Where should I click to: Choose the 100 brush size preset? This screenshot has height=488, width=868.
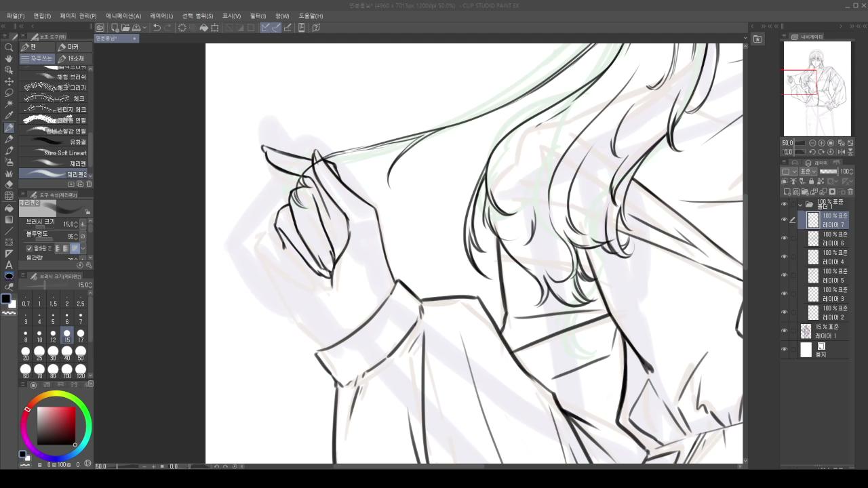pos(67,369)
